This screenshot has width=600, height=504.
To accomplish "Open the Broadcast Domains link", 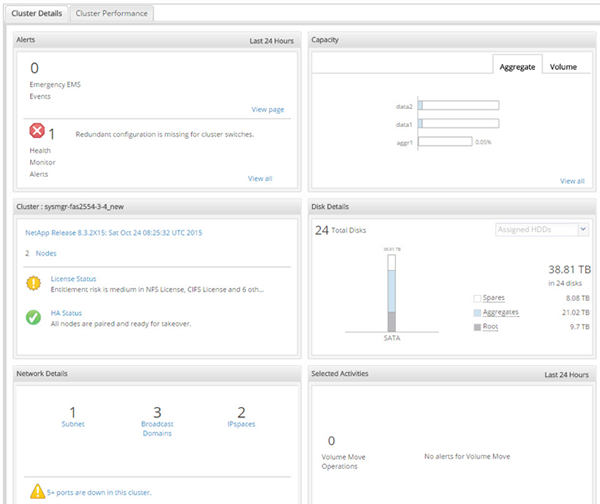I will tap(157, 428).
